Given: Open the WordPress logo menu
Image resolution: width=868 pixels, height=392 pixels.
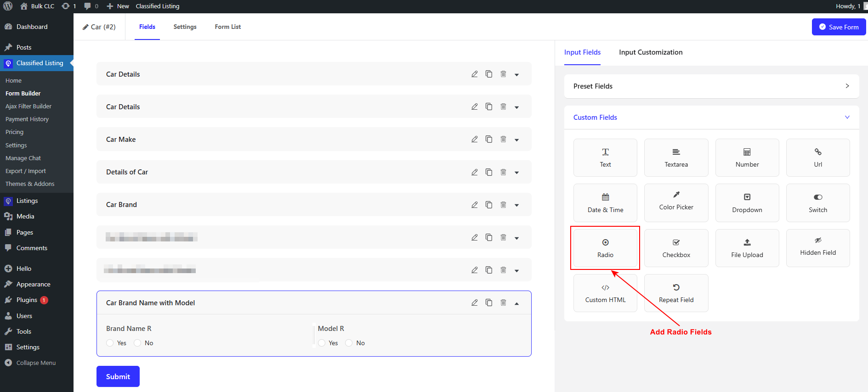Looking at the screenshot, I should coord(8,6).
